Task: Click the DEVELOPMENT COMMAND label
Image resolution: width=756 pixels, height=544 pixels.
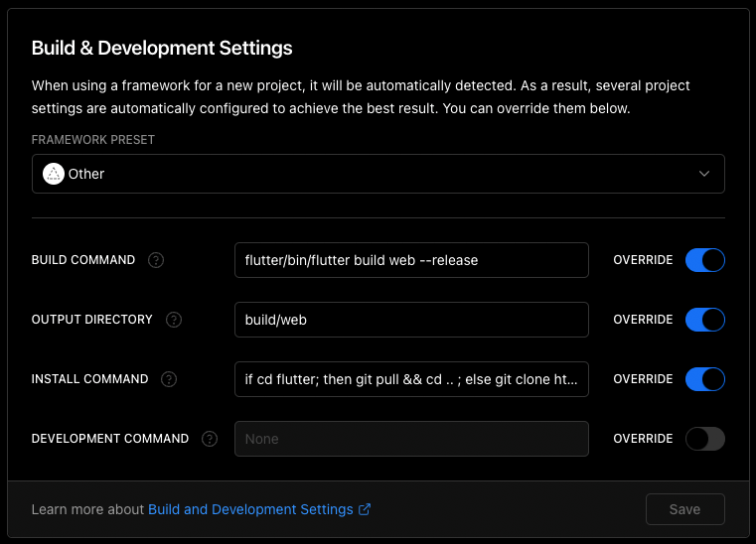Action: (110, 439)
